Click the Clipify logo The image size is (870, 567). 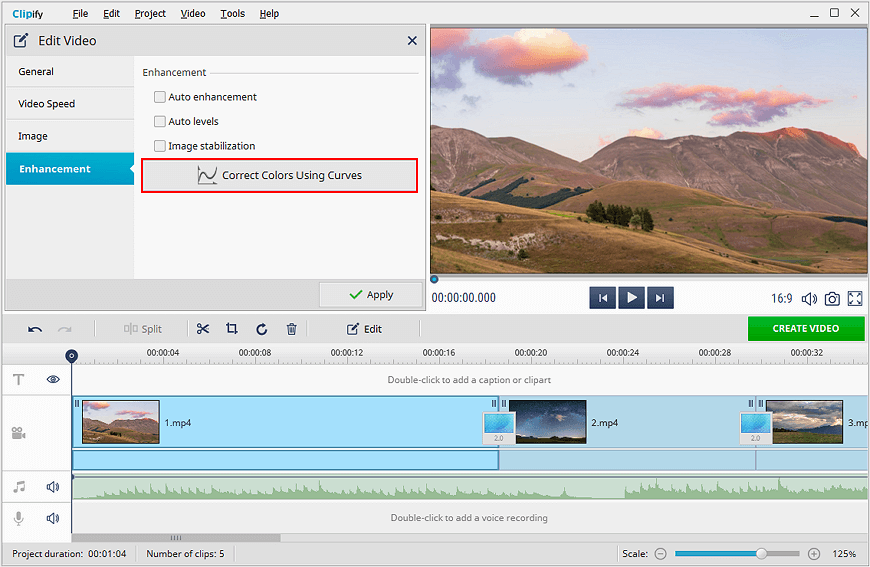click(x=28, y=14)
